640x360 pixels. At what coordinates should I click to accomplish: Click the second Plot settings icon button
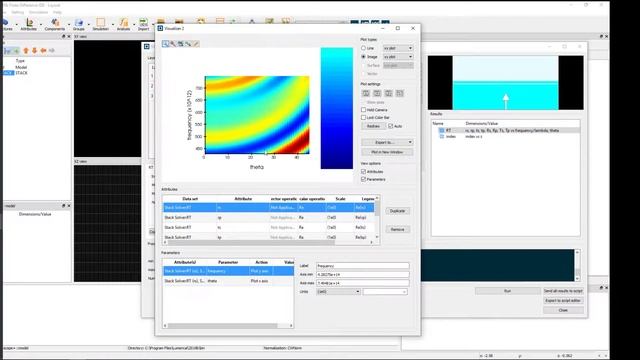377,93
